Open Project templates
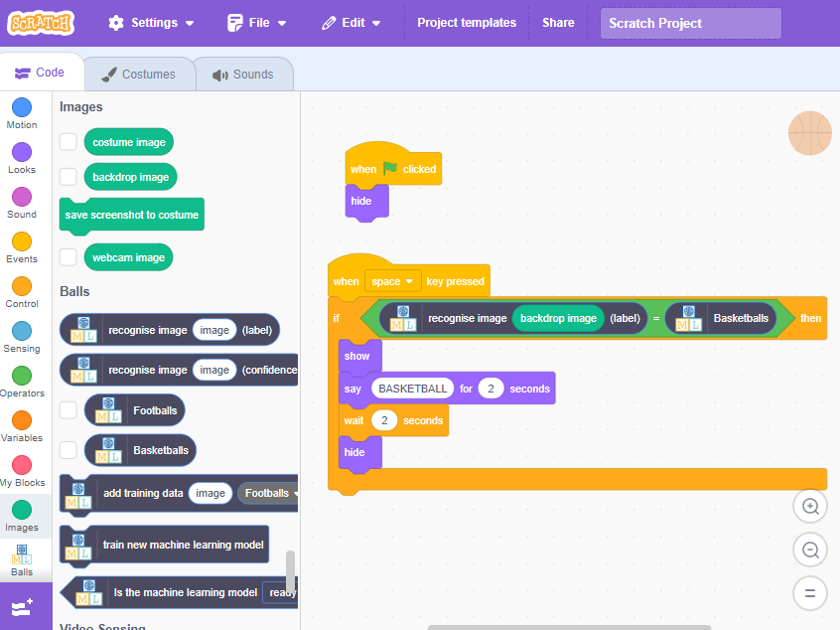 467,23
